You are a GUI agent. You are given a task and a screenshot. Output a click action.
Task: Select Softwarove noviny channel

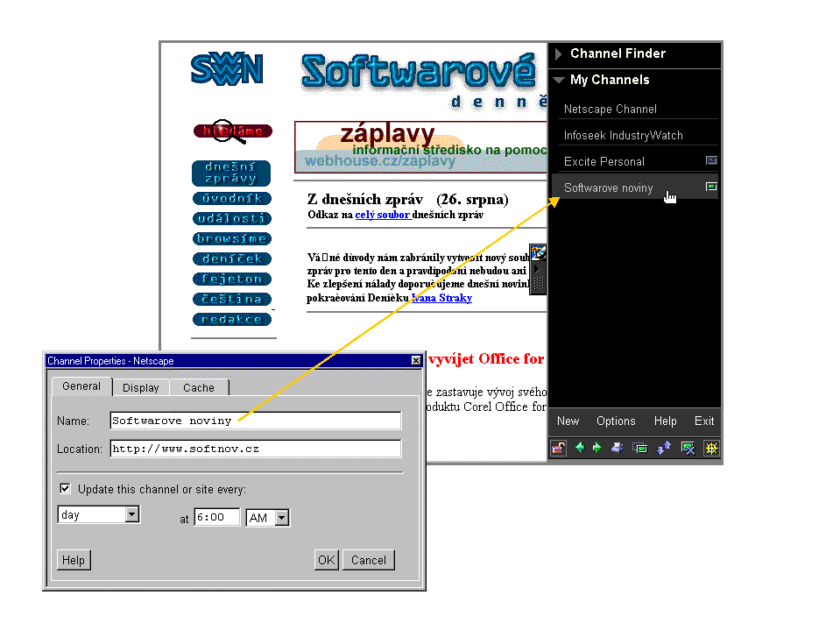(x=635, y=188)
